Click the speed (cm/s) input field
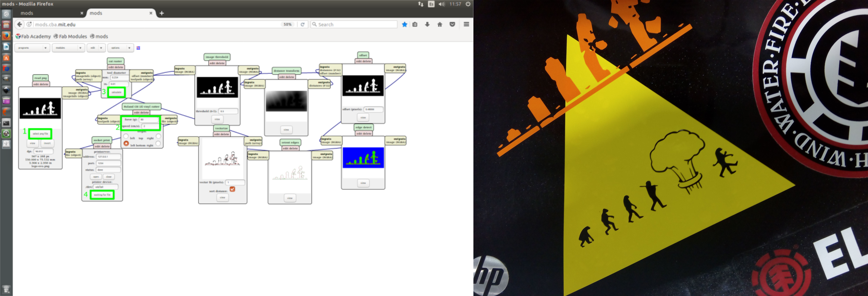This screenshot has width=868, height=296. coord(150,126)
